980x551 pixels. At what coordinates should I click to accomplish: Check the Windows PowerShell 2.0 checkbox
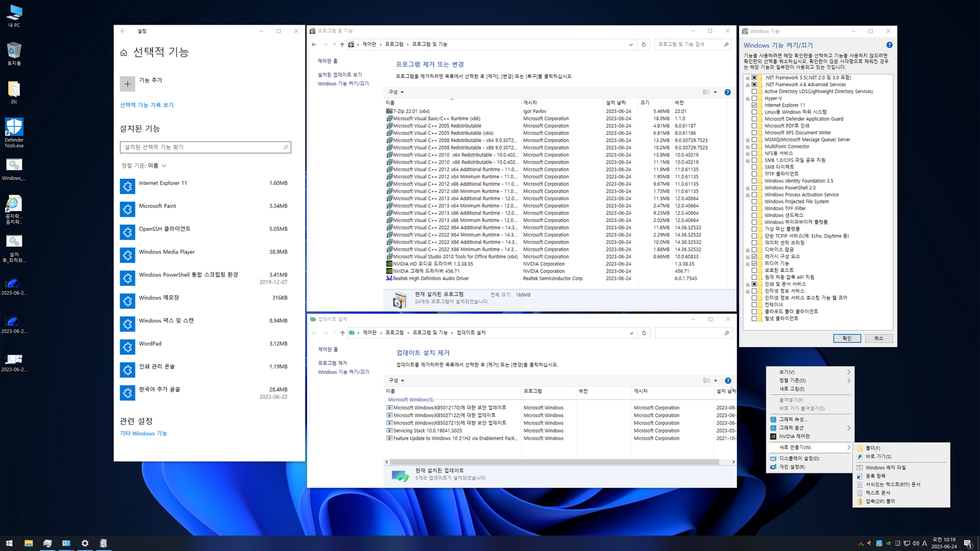(754, 188)
